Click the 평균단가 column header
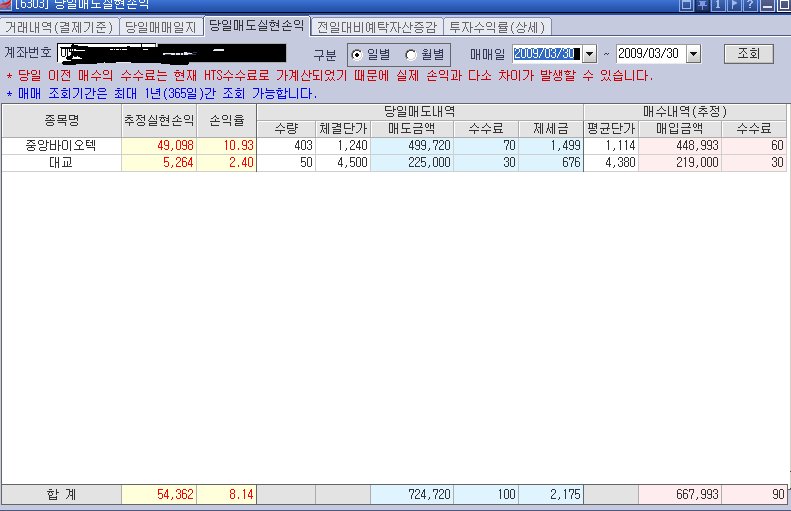 611,129
